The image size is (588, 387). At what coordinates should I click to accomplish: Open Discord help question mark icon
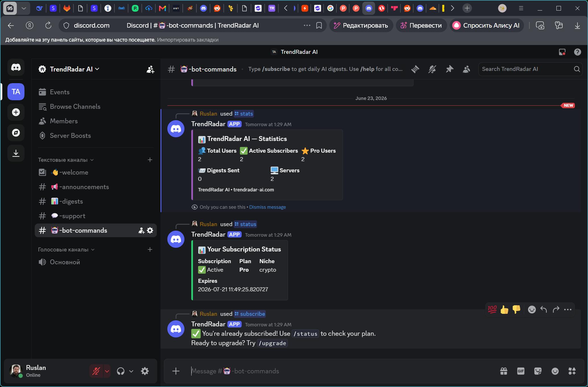pyautogui.click(x=577, y=52)
